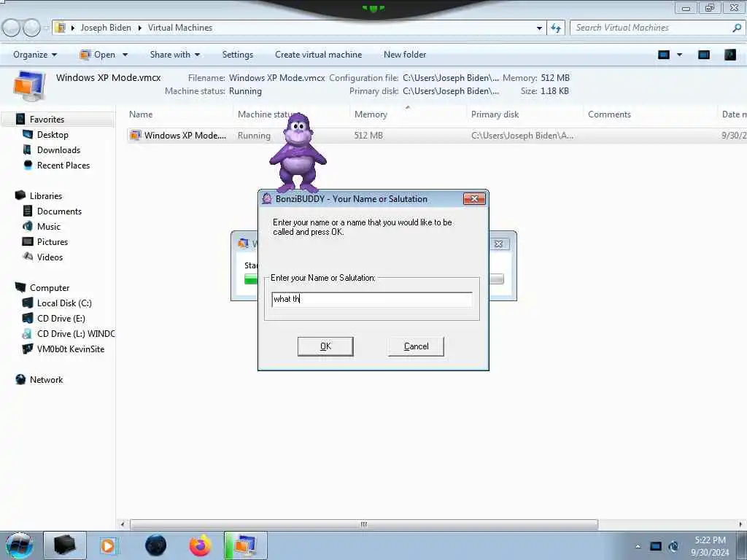Open Recent Places in the sidebar
Image resolution: width=747 pixels, height=560 pixels.
[x=63, y=166]
